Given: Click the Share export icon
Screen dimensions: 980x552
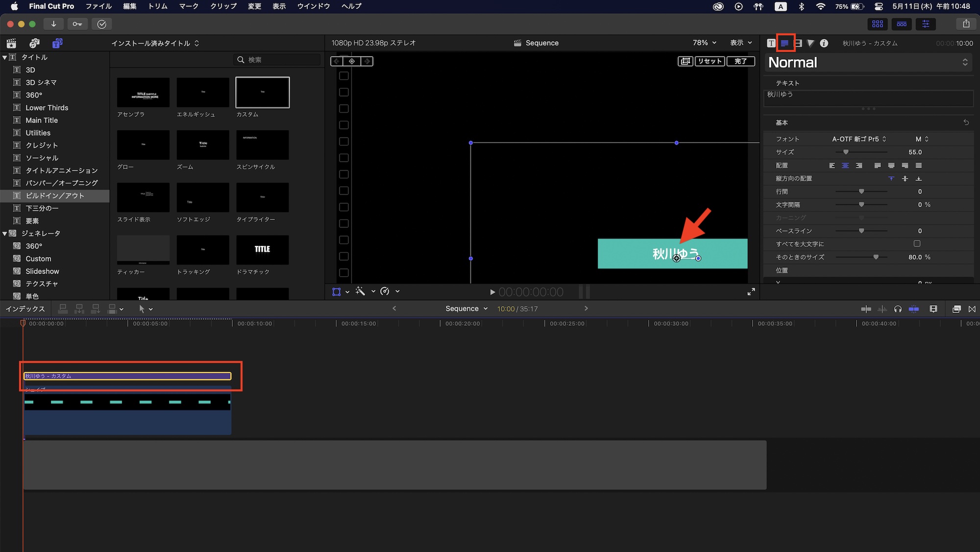Looking at the screenshot, I should pyautogui.click(x=966, y=24).
